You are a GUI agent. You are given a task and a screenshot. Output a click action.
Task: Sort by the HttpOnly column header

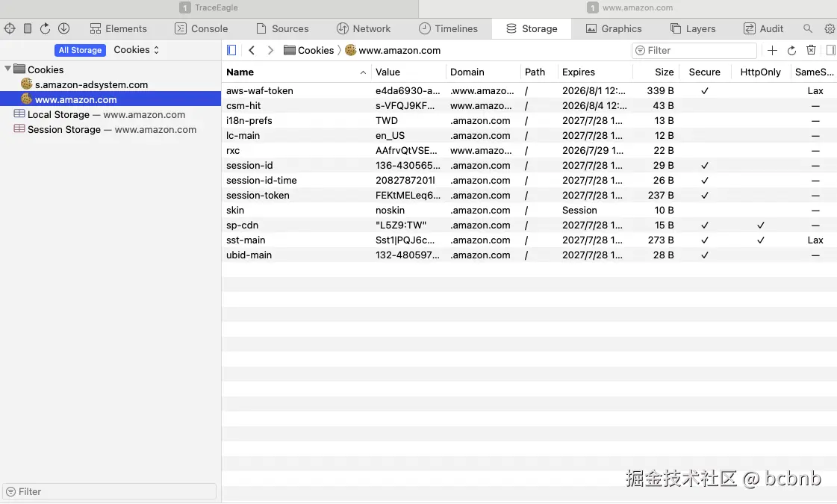761,72
